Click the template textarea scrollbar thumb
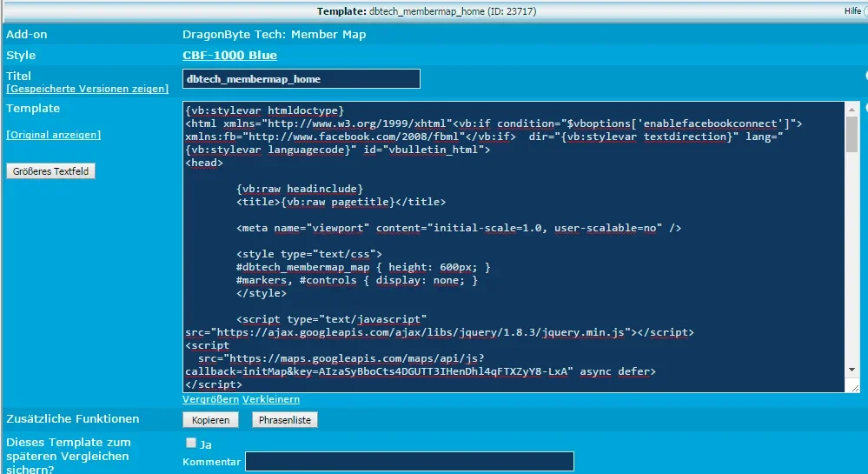This screenshot has width=868, height=474. (x=852, y=134)
